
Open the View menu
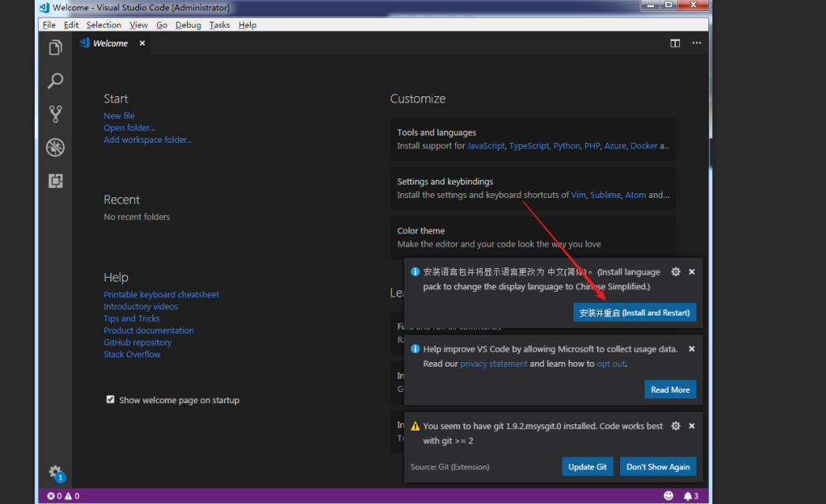click(139, 24)
